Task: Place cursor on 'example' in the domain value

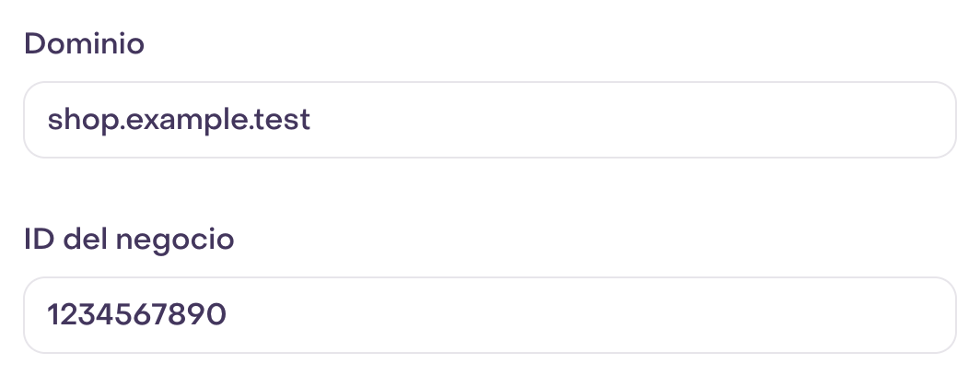Action: tap(188, 120)
